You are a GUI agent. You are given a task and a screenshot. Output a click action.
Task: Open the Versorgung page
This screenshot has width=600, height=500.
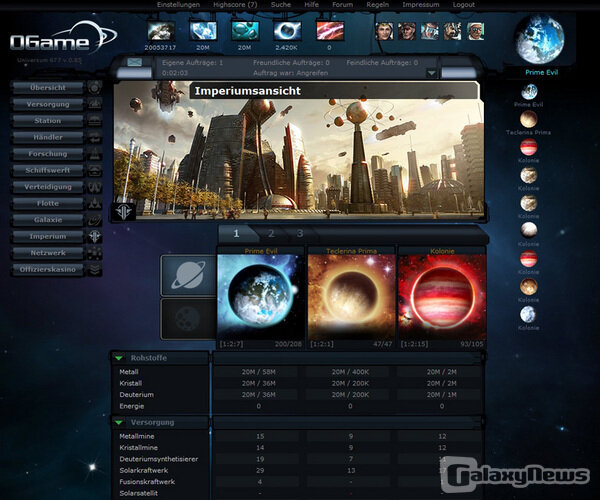(x=48, y=104)
